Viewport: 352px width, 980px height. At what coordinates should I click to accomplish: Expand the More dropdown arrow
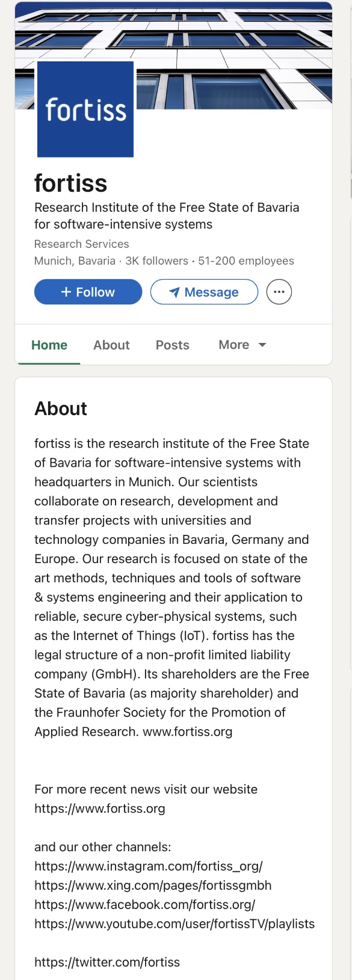262,345
